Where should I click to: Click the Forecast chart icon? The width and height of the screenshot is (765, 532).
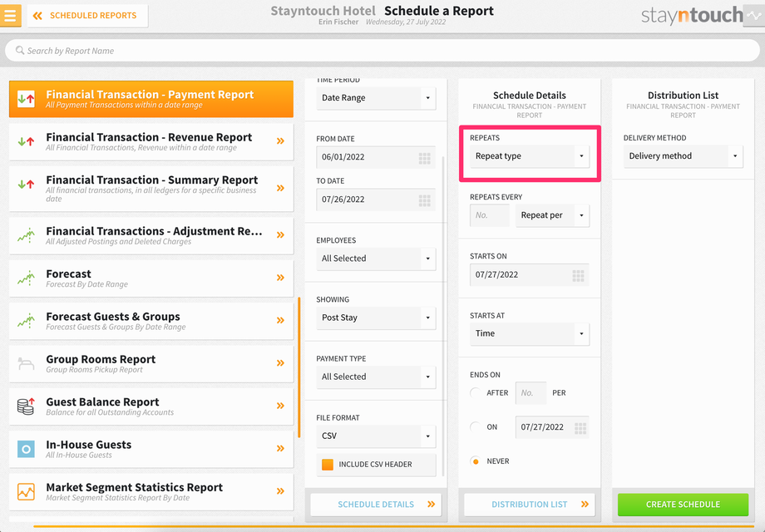pos(26,278)
